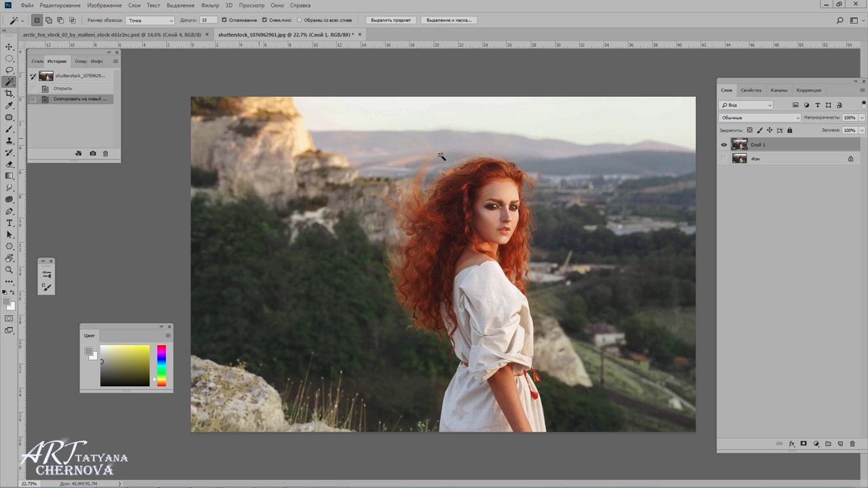Select the Lasso tool

[9, 70]
